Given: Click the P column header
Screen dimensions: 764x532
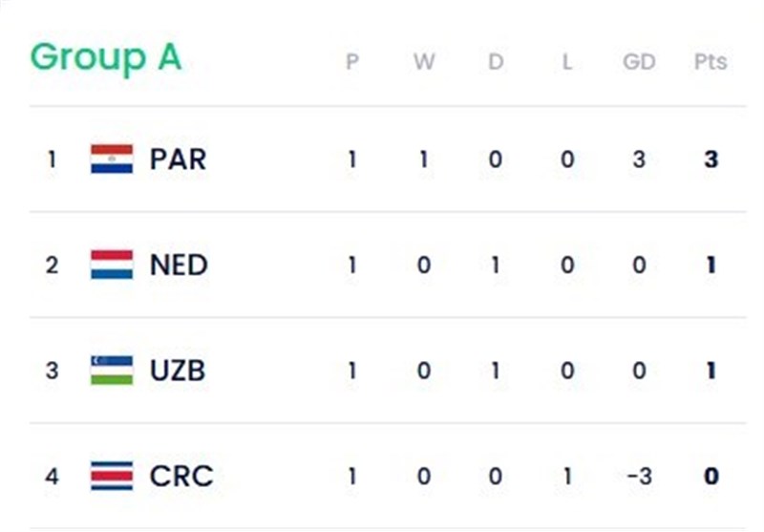Looking at the screenshot, I should (351, 62).
